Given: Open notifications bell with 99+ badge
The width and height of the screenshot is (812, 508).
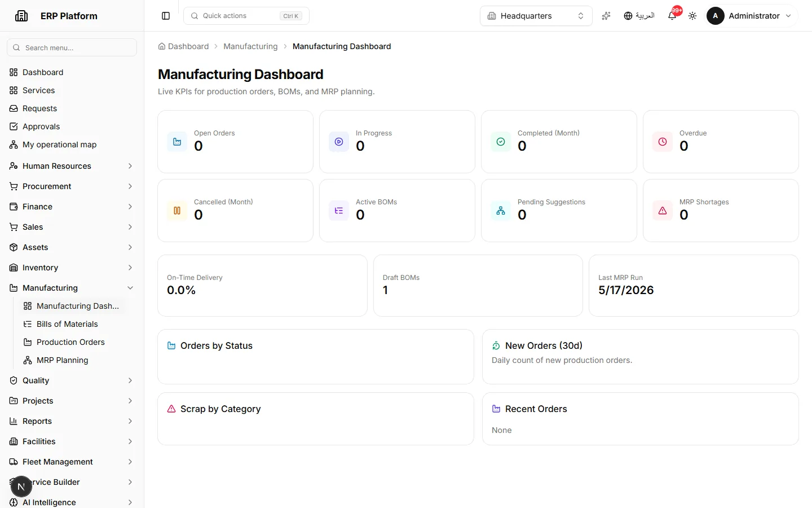Looking at the screenshot, I should pyautogui.click(x=672, y=16).
